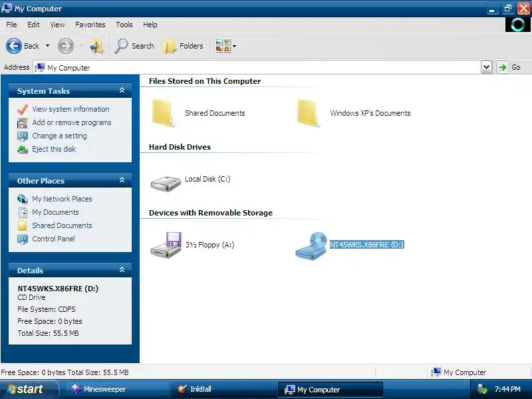532x399 pixels.
Task: Open My Network Places link
Action: tap(62, 199)
